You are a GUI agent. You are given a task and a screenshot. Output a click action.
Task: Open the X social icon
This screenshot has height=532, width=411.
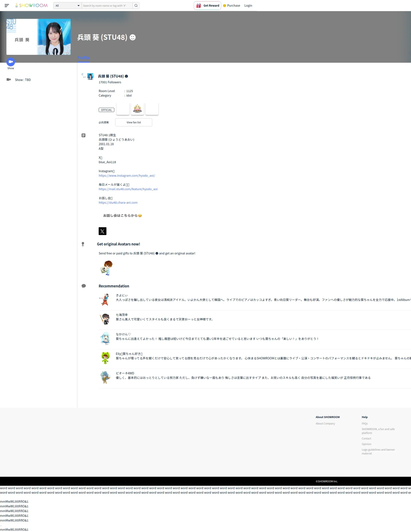(103, 231)
